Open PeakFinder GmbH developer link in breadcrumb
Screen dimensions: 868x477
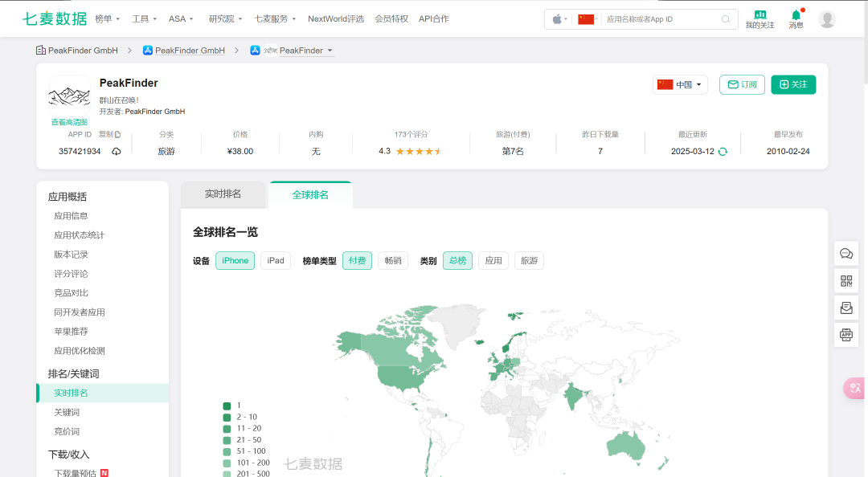(190, 51)
